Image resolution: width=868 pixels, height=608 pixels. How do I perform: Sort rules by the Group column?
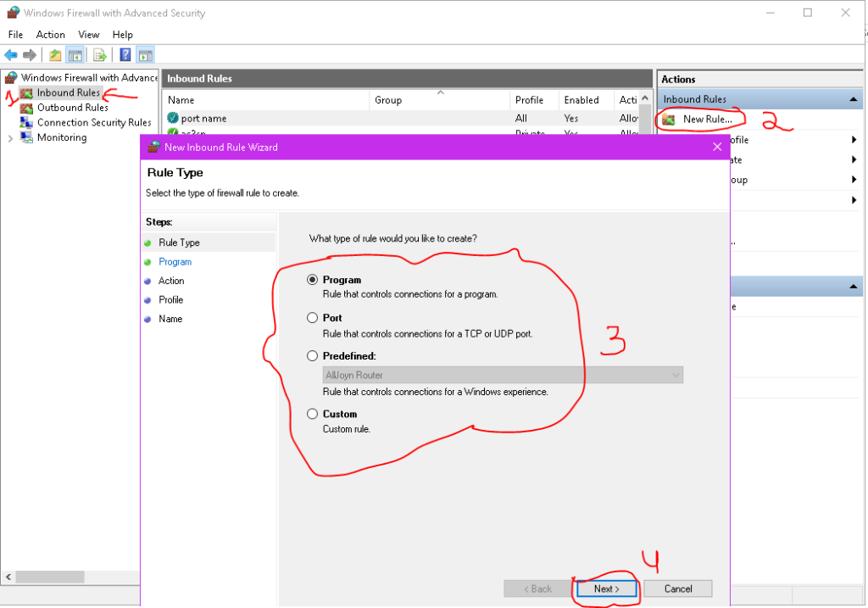[440, 100]
